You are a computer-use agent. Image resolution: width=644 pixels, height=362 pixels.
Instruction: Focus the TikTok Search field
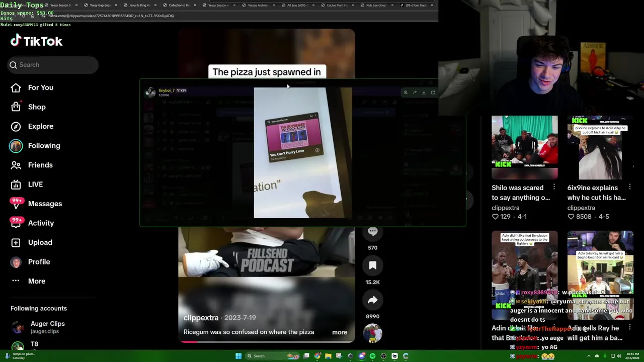[53, 65]
